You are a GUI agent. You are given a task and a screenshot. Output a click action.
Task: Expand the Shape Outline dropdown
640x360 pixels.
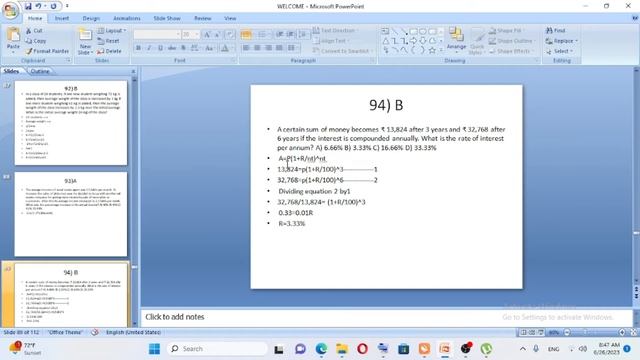click(x=512, y=41)
